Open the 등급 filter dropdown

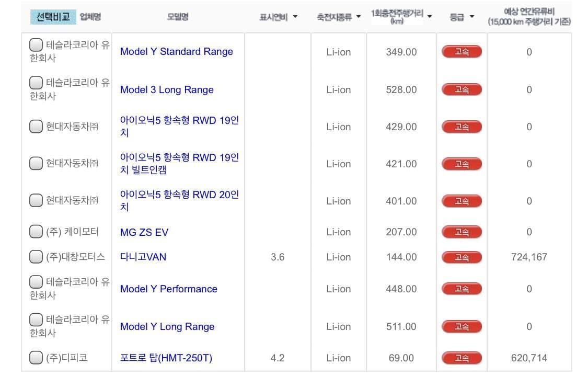472,16
